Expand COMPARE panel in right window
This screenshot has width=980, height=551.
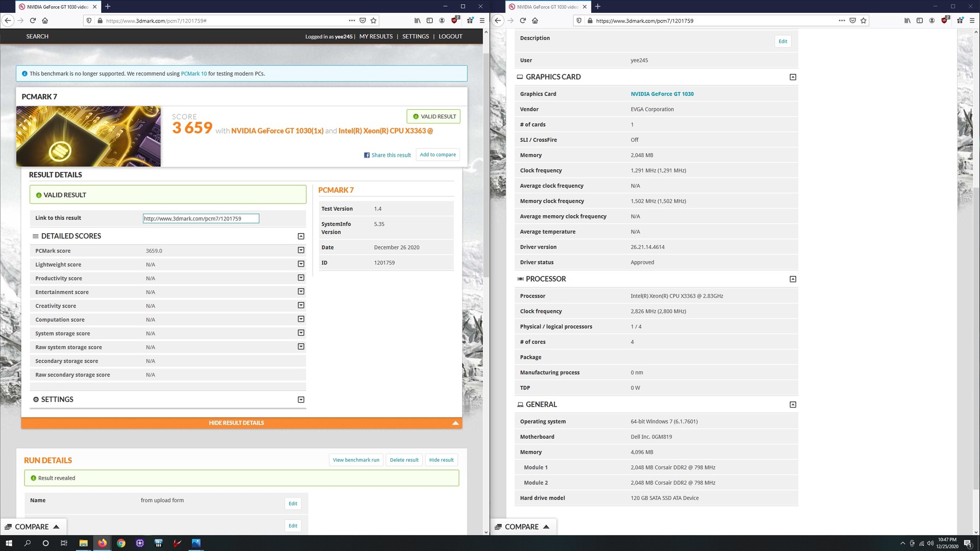tap(523, 527)
